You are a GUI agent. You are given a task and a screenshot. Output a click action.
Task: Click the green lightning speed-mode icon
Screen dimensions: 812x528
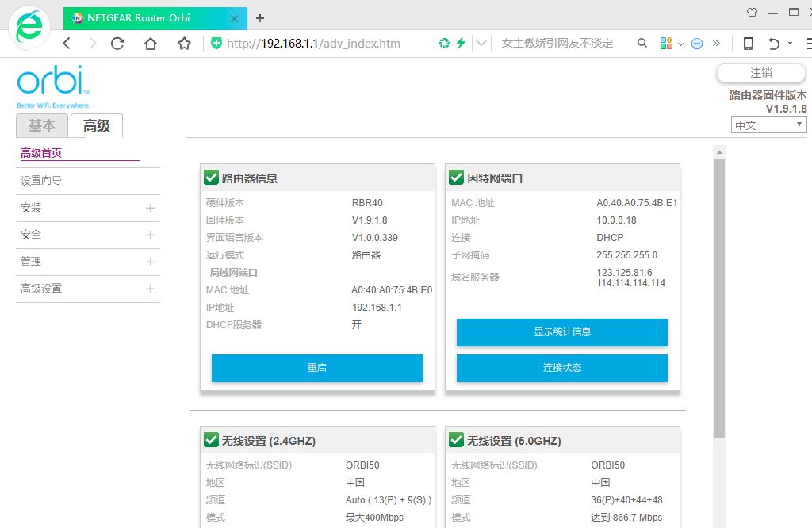pyautogui.click(x=461, y=44)
